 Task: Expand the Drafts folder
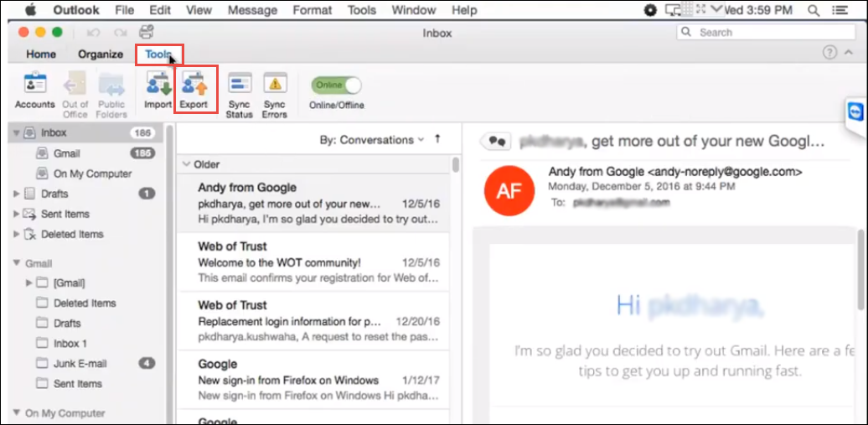16,194
